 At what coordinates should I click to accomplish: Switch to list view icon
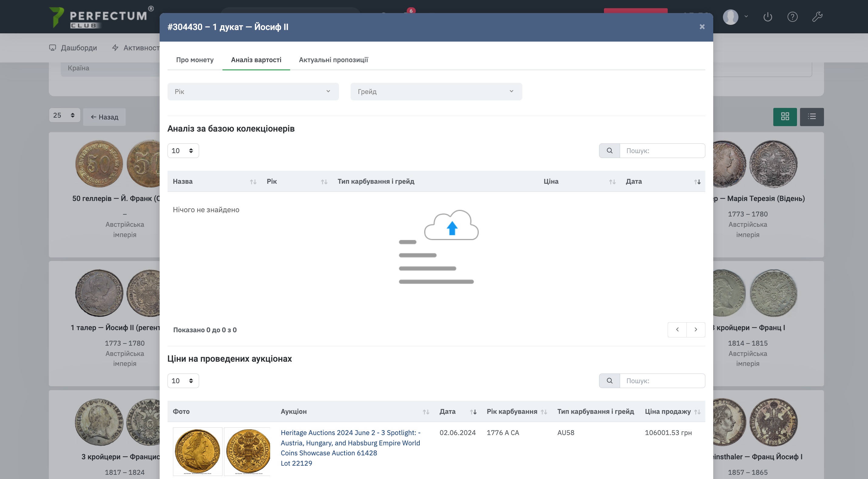click(812, 116)
